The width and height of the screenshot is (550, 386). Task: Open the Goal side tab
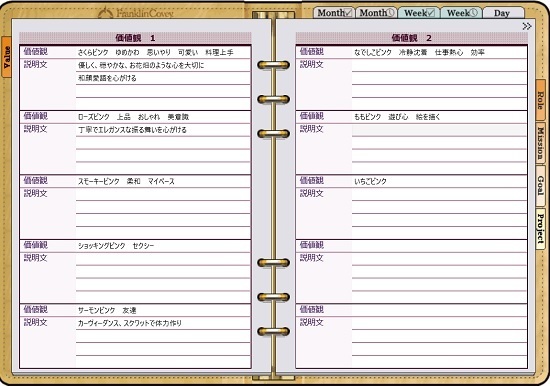tap(541, 186)
